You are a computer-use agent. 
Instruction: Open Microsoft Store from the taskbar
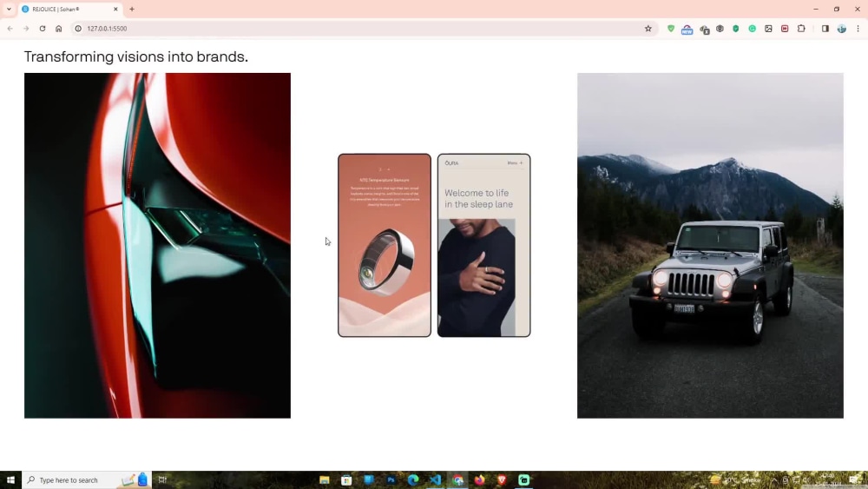click(x=346, y=479)
